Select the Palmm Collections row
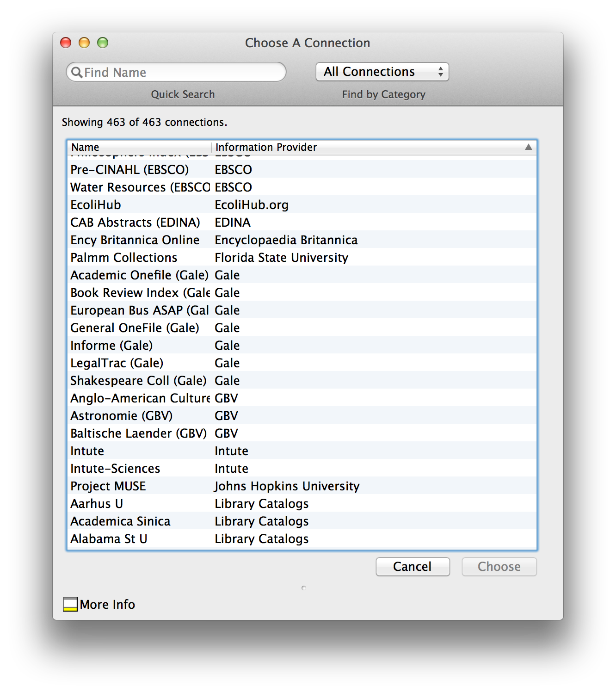616x693 pixels. (302, 257)
